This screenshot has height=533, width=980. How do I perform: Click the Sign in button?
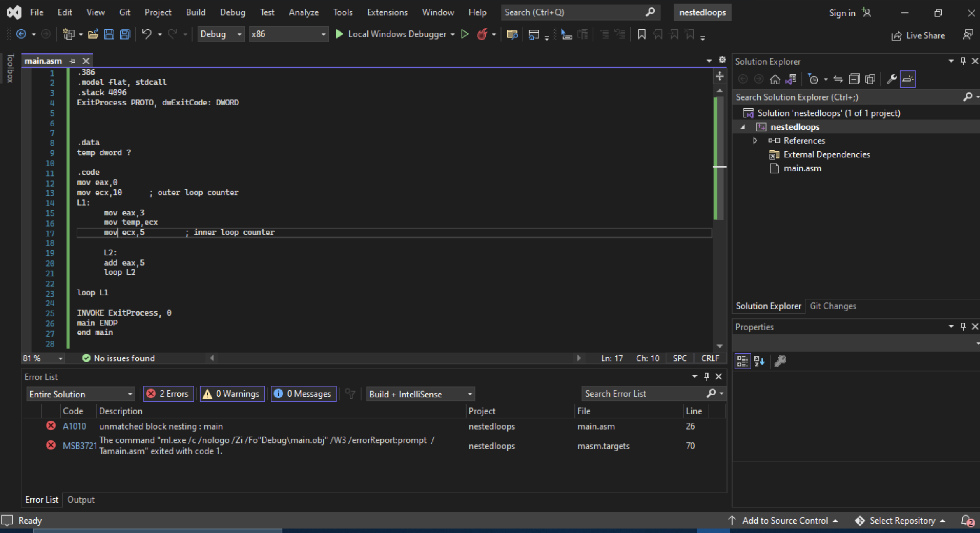[x=841, y=13]
